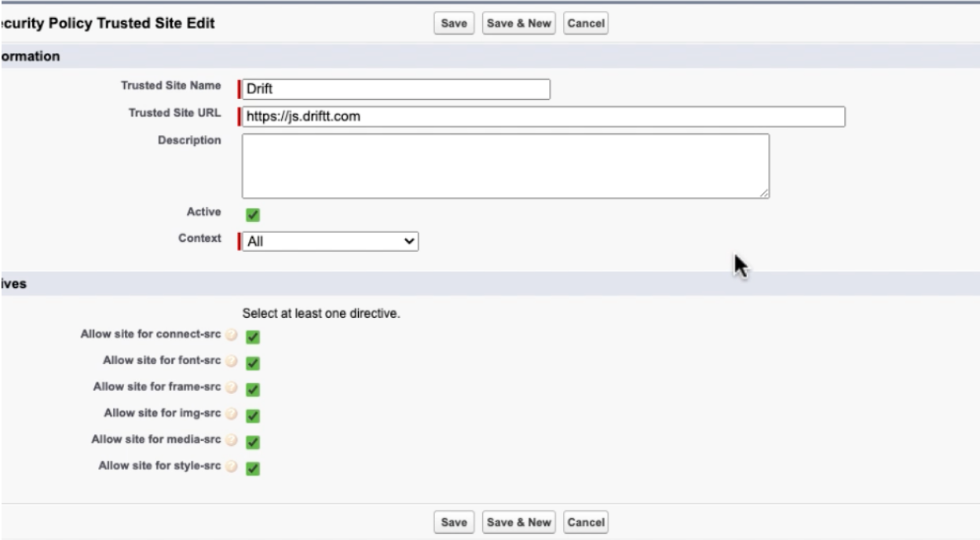The width and height of the screenshot is (980, 540).
Task: Click 'Allow site for frame-src' label
Action: (x=158, y=387)
